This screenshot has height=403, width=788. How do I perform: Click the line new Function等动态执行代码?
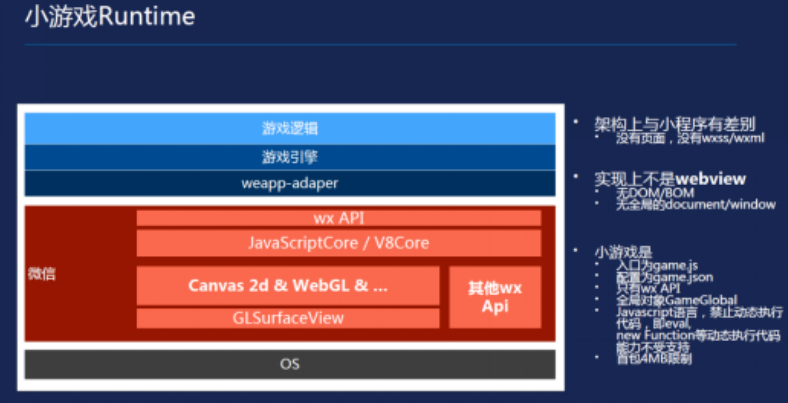tap(698, 335)
